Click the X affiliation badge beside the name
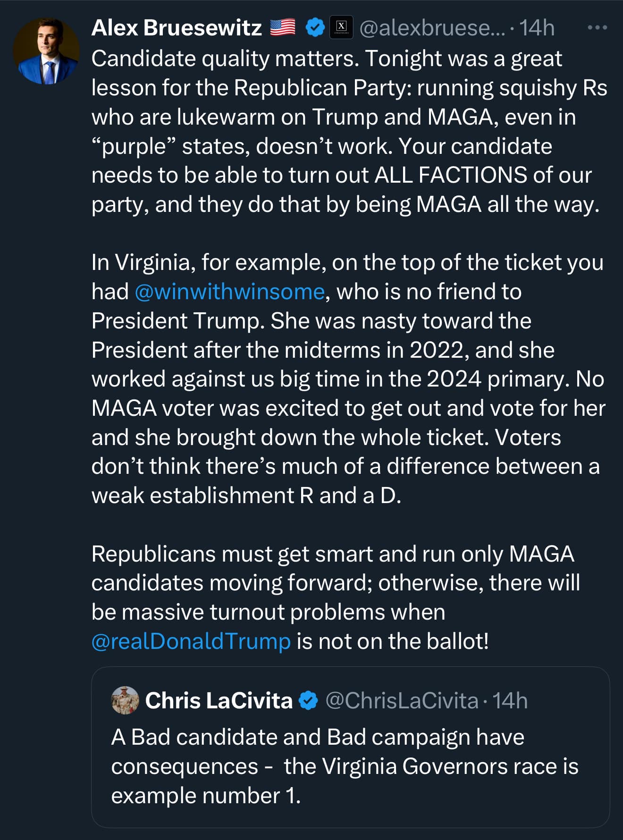The width and height of the screenshot is (623, 840). click(x=341, y=27)
